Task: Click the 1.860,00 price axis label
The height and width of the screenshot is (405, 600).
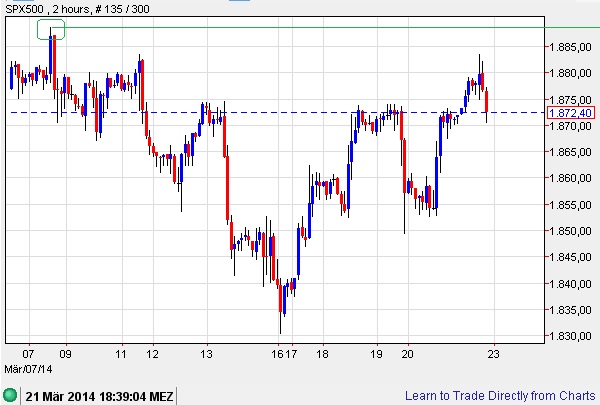Action: pyautogui.click(x=570, y=178)
